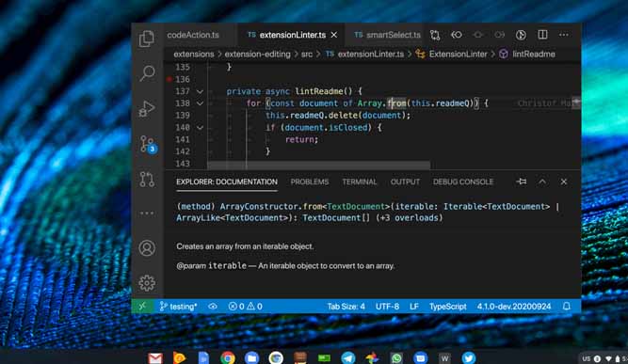The image size is (628, 364).
Task: Open the Output panel tab
Action: point(405,182)
